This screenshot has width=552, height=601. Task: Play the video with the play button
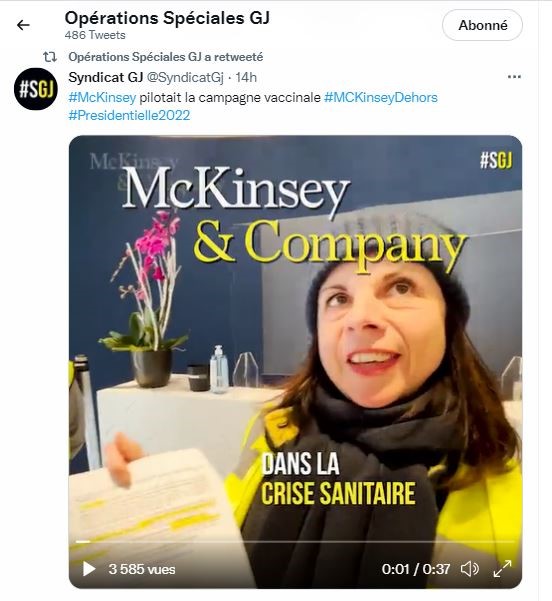click(89, 569)
